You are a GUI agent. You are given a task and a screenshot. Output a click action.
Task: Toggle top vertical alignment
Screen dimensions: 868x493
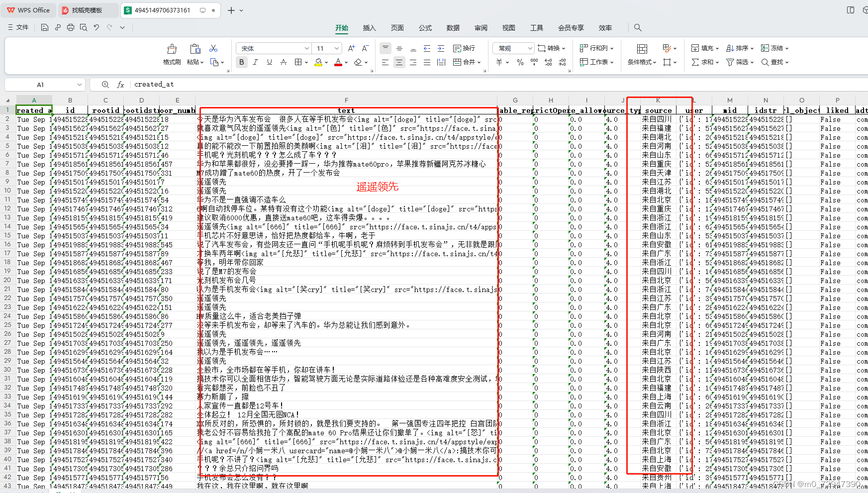(x=386, y=48)
